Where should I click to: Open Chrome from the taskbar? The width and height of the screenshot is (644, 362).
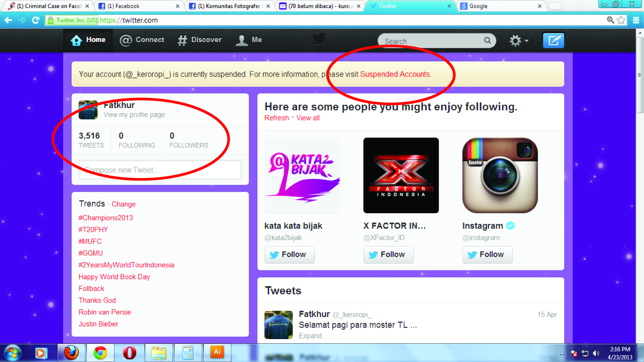[x=100, y=353]
